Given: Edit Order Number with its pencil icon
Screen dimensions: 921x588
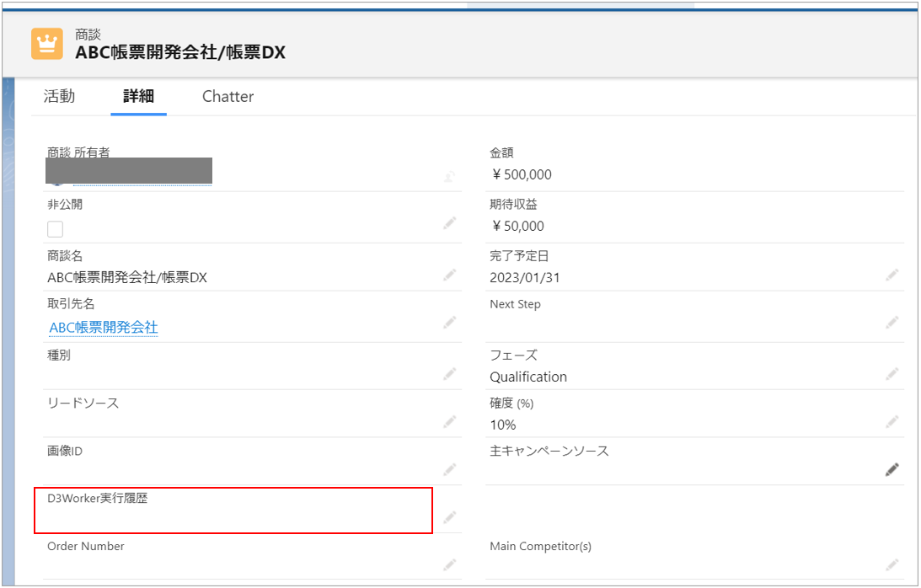Looking at the screenshot, I should point(450,564).
